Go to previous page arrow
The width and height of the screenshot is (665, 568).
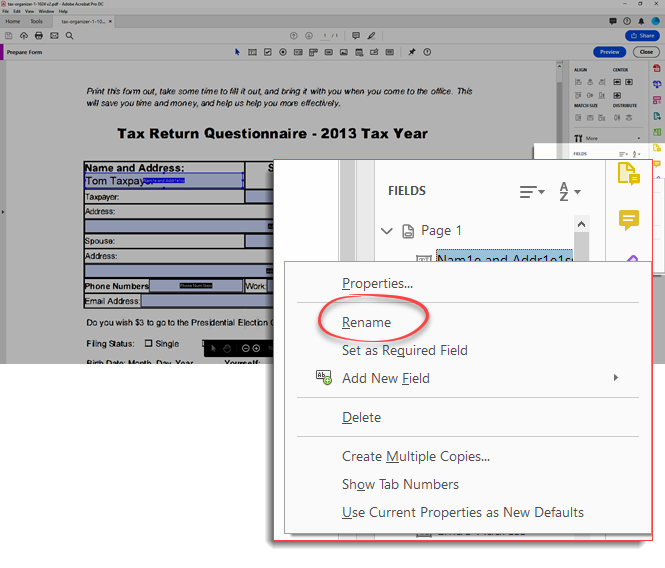point(293,36)
